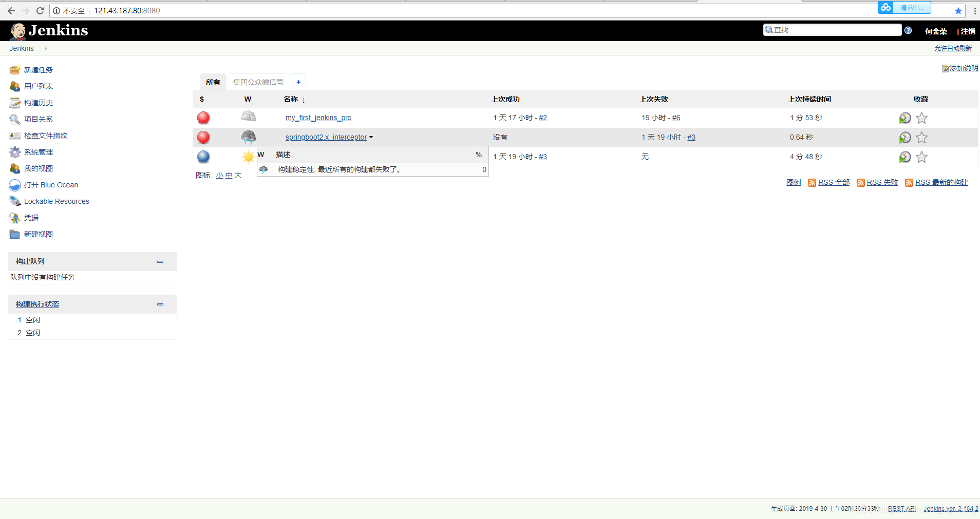
Task: Expand Jenkins breadcrumb arrow
Action: click(x=46, y=48)
